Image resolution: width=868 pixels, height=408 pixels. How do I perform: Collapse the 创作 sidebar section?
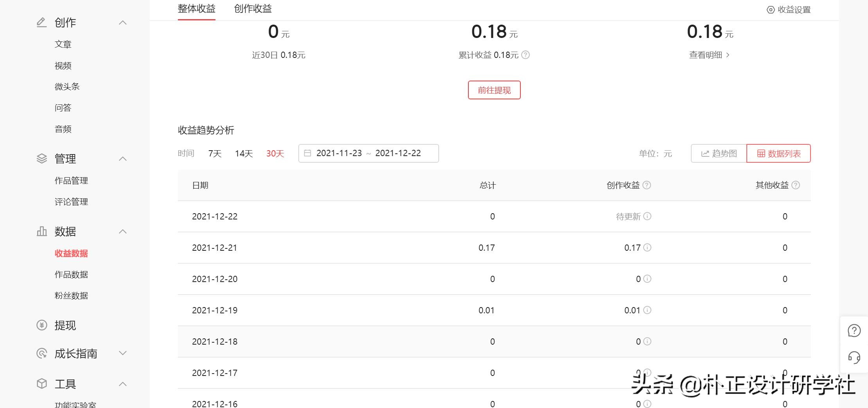pos(123,23)
